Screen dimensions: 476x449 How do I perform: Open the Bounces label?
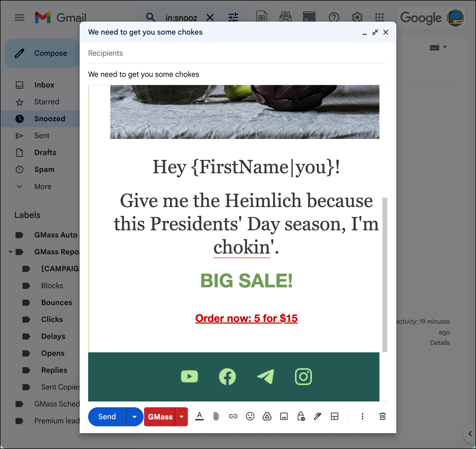click(56, 303)
